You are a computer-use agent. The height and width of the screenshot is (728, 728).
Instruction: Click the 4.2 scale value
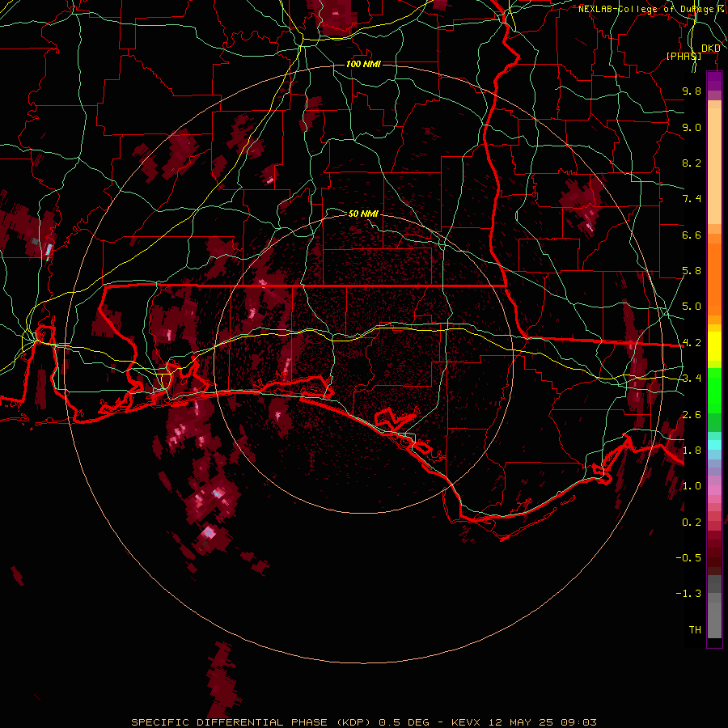coord(692,343)
